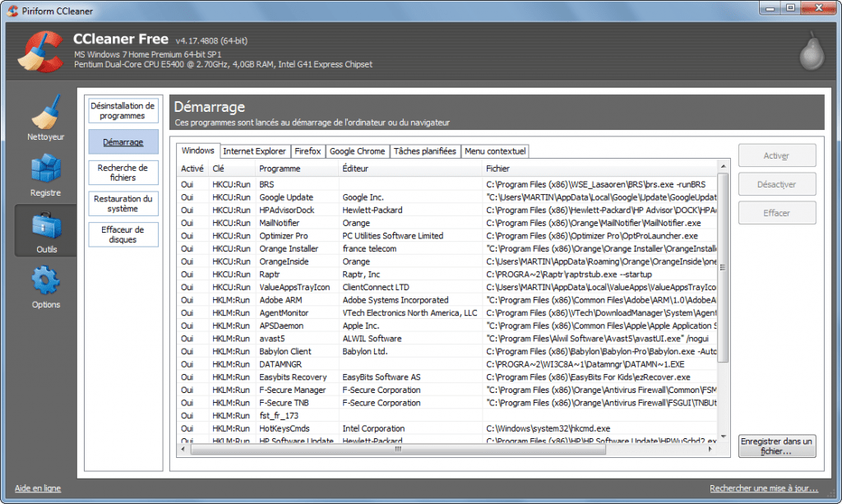
Task: Open the Registre registry section
Action: (x=46, y=174)
